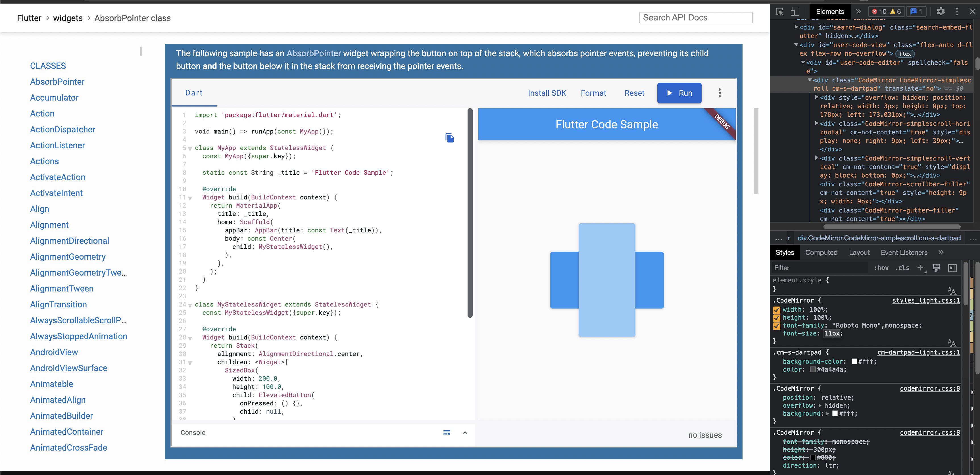
Task: Toggle the device toolbar in DevTools
Action: pyautogui.click(x=795, y=11)
